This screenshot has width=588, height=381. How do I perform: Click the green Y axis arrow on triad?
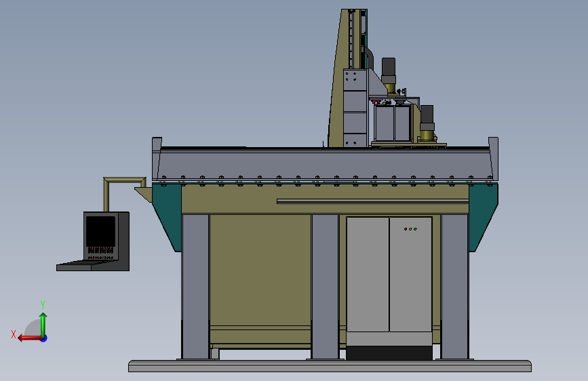[x=43, y=324]
